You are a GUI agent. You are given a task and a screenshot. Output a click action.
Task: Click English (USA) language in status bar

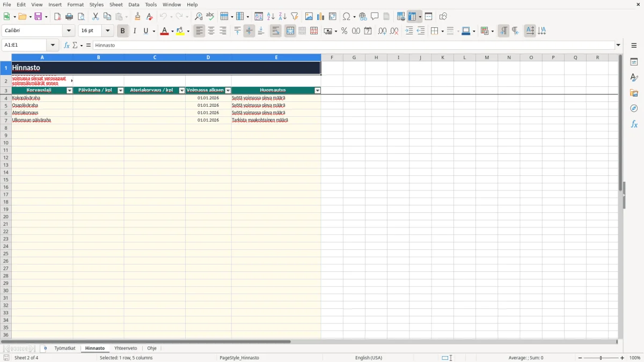click(369, 358)
